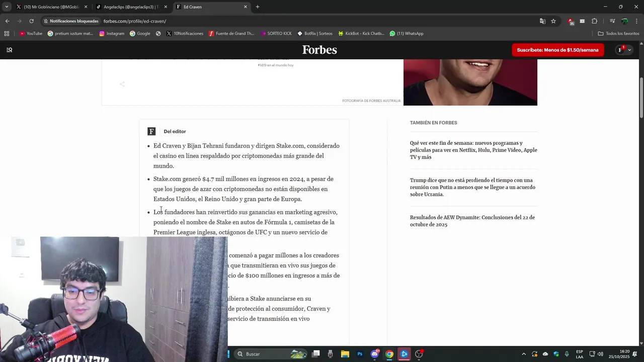
Task: Open the highlighted blue taskbar app
Action: (404, 354)
